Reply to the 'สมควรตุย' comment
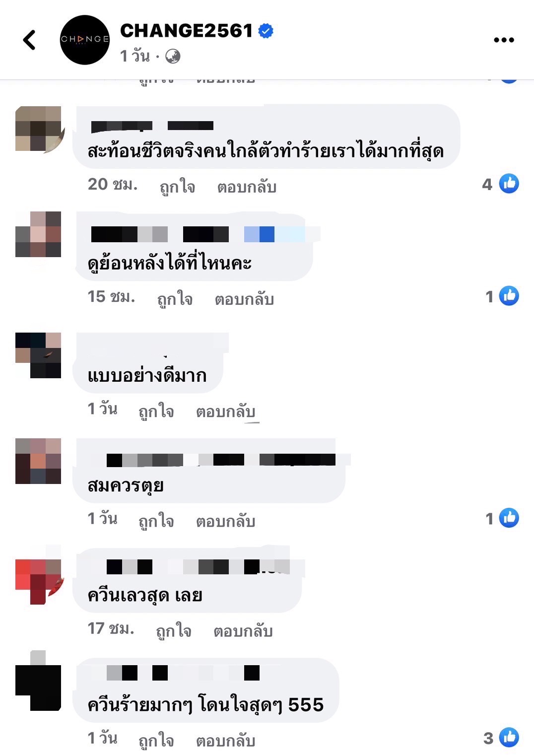This screenshot has width=534, height=756. click(x=225, y=521)
